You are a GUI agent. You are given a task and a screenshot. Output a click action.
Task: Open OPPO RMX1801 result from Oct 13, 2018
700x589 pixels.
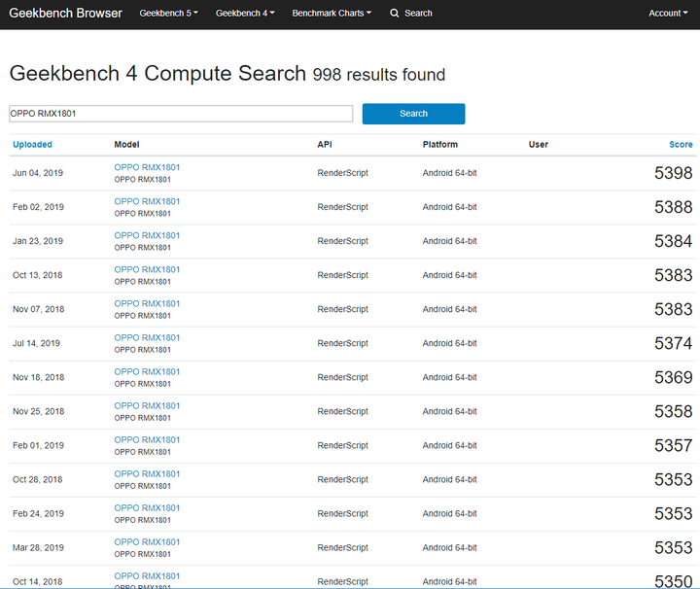coord(147,269)
